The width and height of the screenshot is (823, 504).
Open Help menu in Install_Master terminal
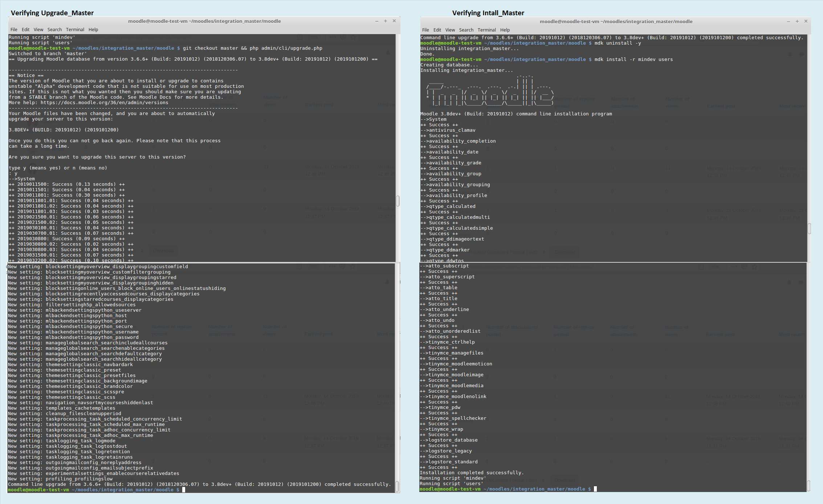[x=505, y=30]
